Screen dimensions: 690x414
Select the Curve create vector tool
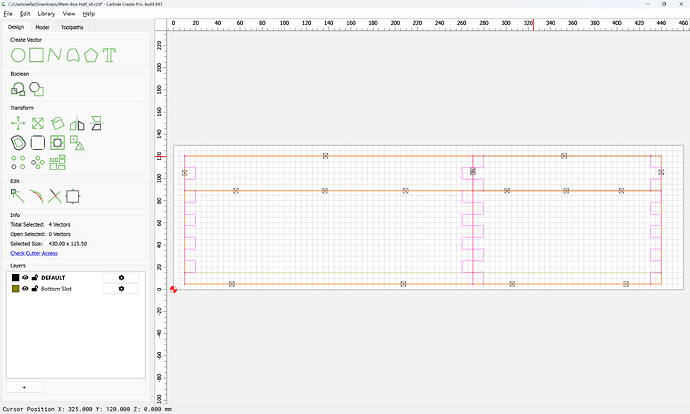click(73, 55)
